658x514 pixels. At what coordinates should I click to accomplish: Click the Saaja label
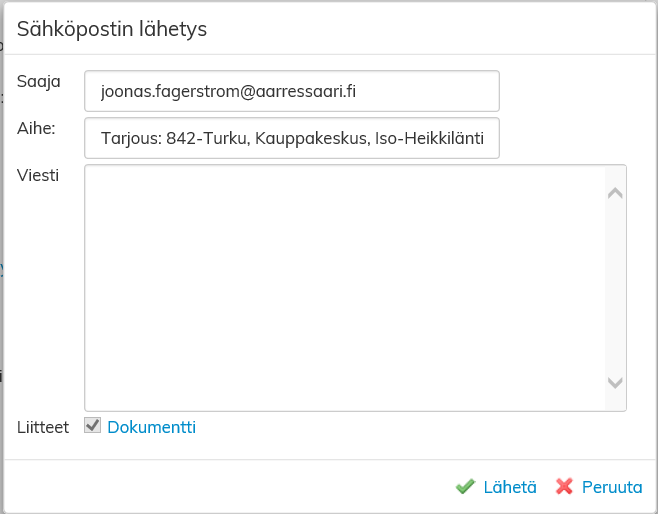click(x=39, y=81)
